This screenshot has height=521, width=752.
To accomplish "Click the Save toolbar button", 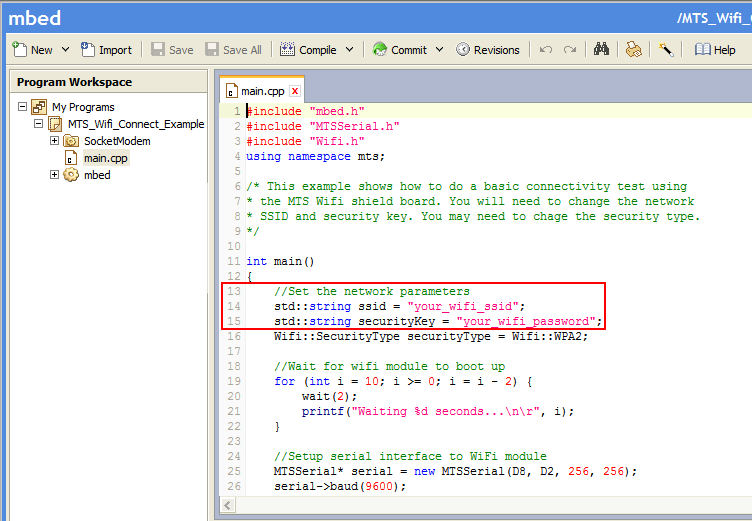I will tap(172, 49).
